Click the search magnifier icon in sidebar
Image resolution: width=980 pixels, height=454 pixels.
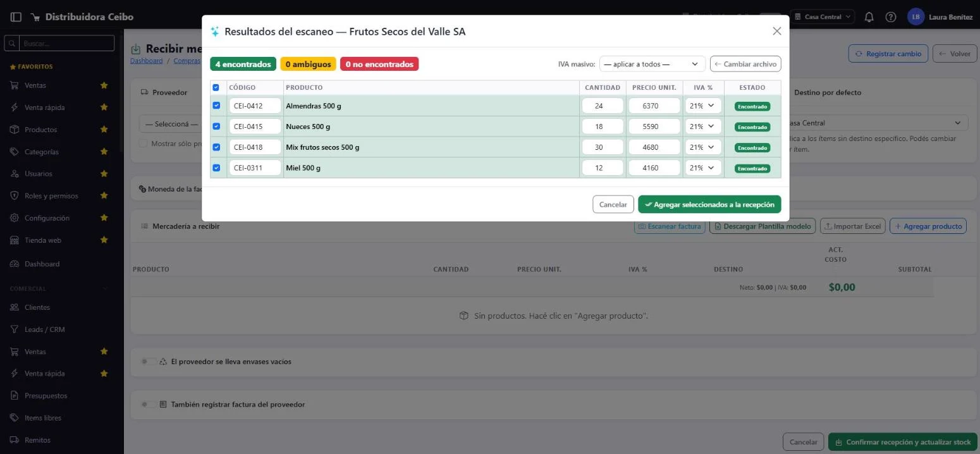[x=12, y=44]
